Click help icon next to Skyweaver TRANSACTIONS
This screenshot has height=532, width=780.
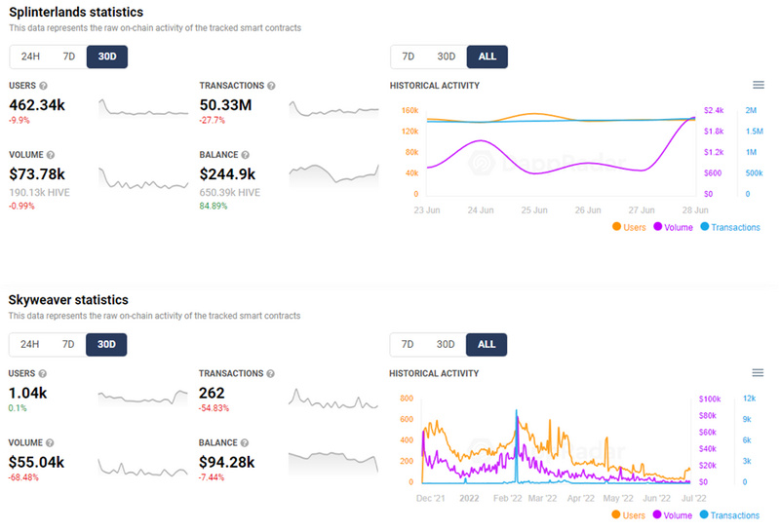tap(271, 373)
